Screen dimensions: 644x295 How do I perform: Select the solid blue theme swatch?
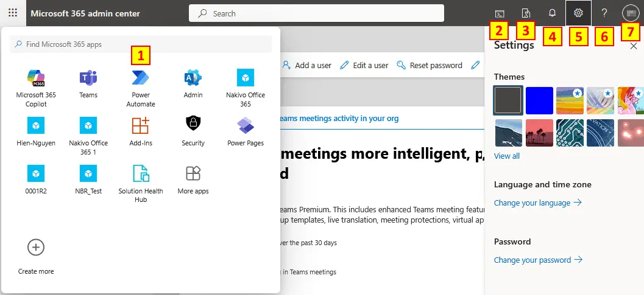pos(539,100)
